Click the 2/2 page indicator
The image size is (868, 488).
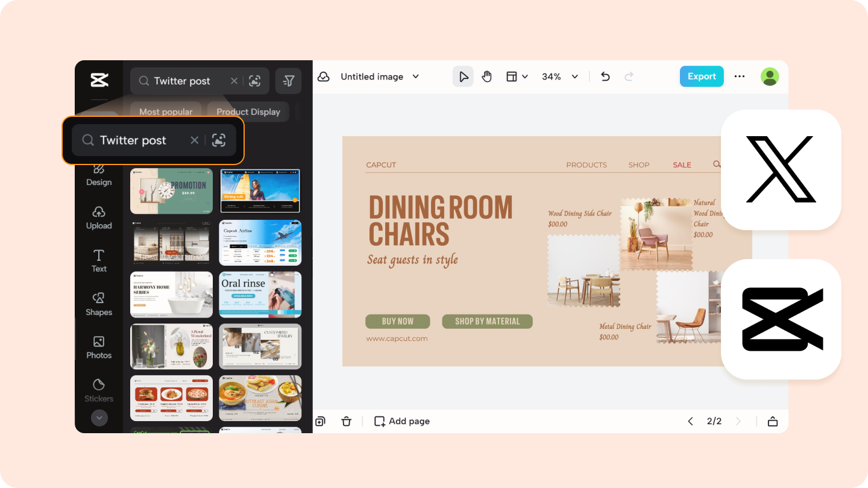pyautogui.click(x=714, y=421)
